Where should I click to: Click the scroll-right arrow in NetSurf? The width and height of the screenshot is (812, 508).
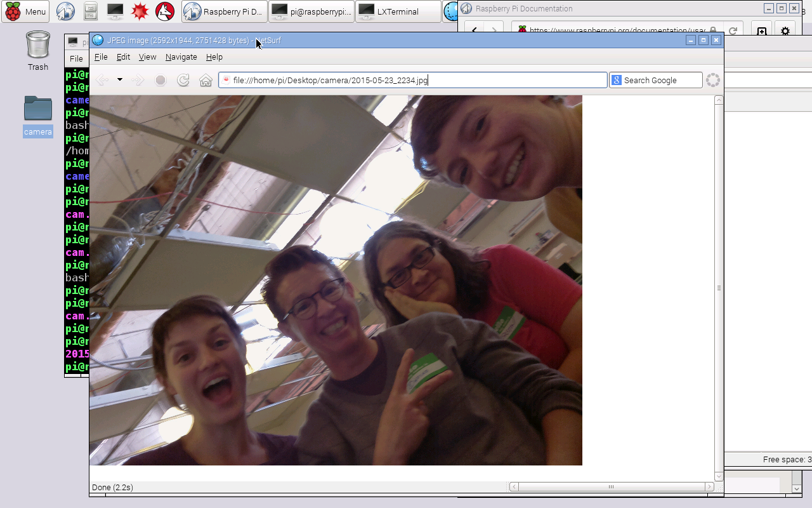point(709,487)
